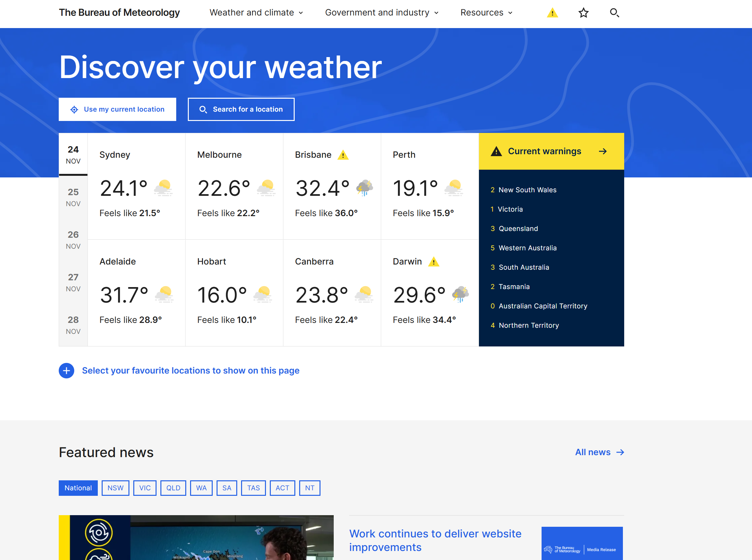Open Western Australia warnings link
This screenshot has width=752, height=560.
(x=527, y=248)
